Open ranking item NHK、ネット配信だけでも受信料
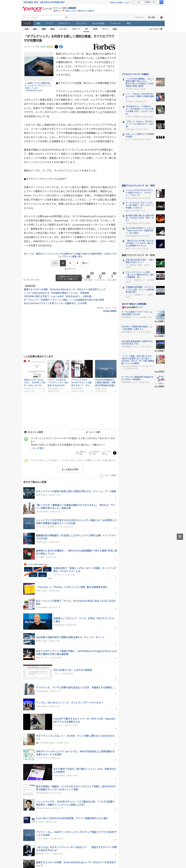 pyautogui.click(x=140, y=135)
